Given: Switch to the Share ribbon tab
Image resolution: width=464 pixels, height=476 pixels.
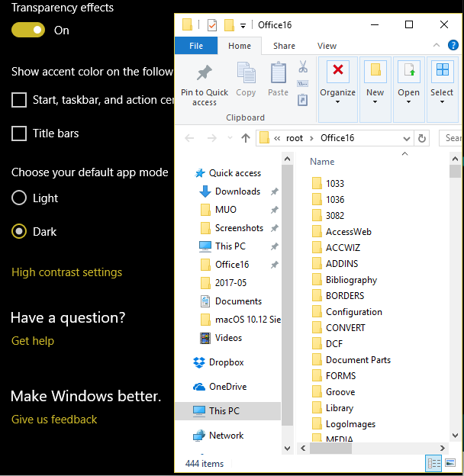Looking at the screenshot, I should point(284,46).
